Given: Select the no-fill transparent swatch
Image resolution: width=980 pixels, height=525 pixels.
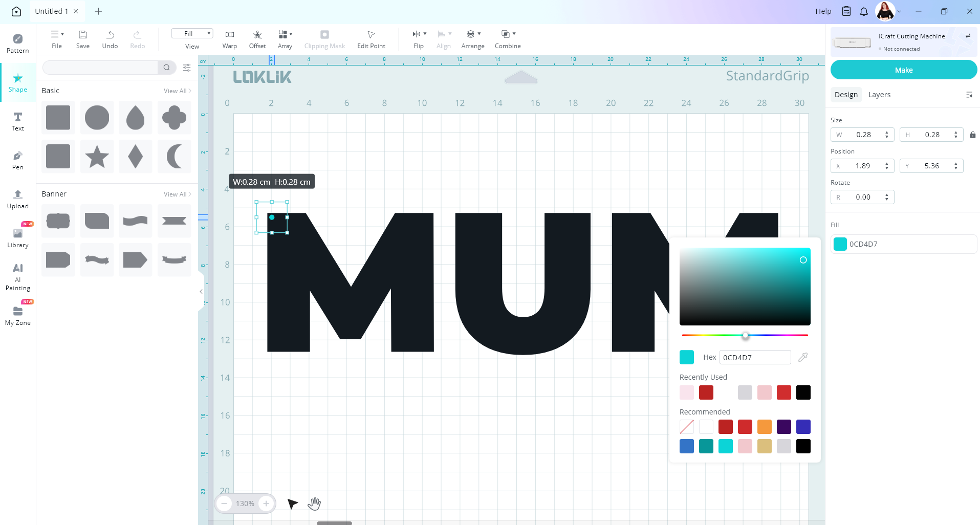Looking at the screenshot, I should click(x=686, y=427).
